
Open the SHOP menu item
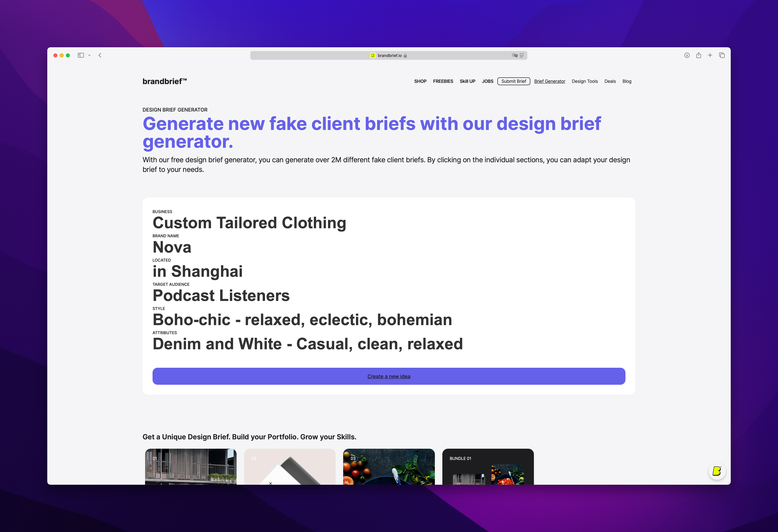420,81
